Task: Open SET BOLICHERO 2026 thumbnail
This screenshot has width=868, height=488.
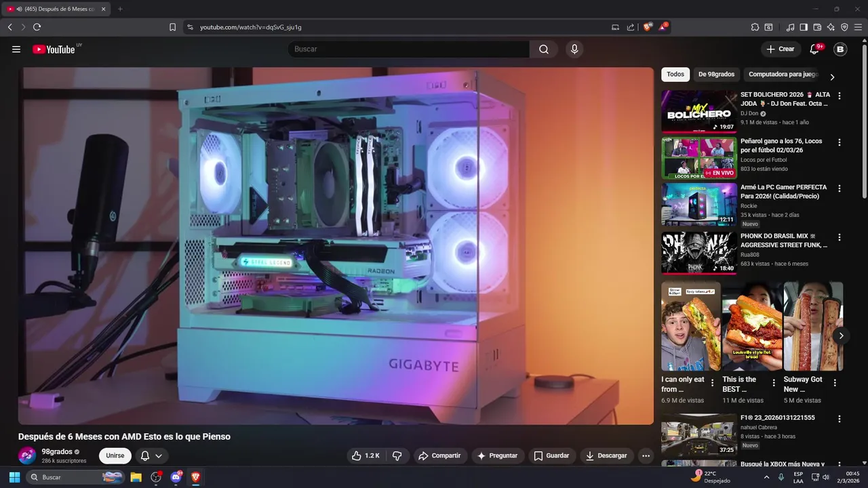Action: 699,111
